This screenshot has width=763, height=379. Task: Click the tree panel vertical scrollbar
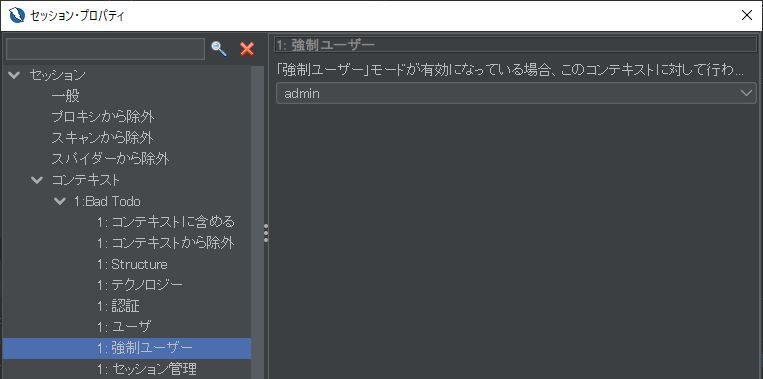256,222
